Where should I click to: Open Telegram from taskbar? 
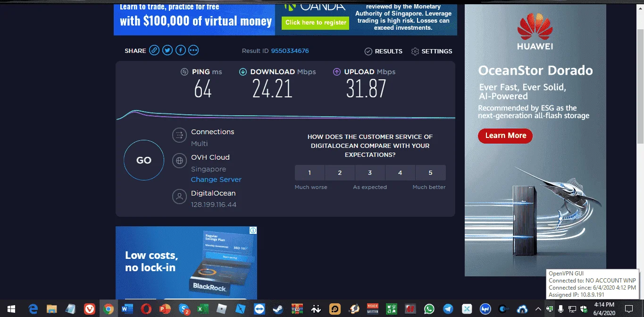pos(448,309)
